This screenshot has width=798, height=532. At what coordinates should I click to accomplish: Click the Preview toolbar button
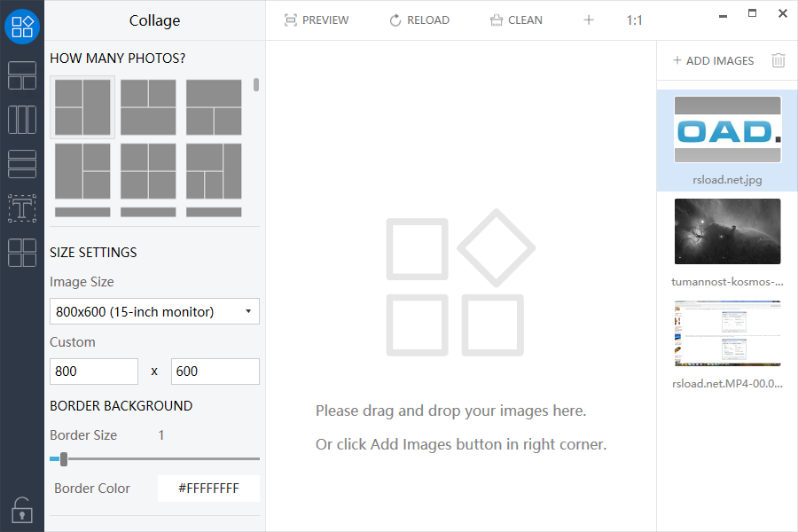[x=317, y=20]
